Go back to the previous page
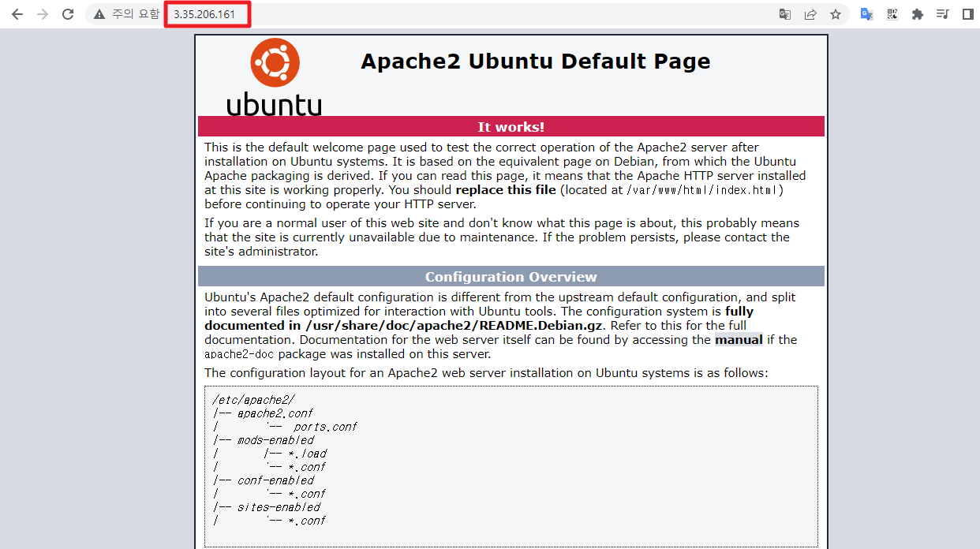The image size is (980, 549). [17, 14]
